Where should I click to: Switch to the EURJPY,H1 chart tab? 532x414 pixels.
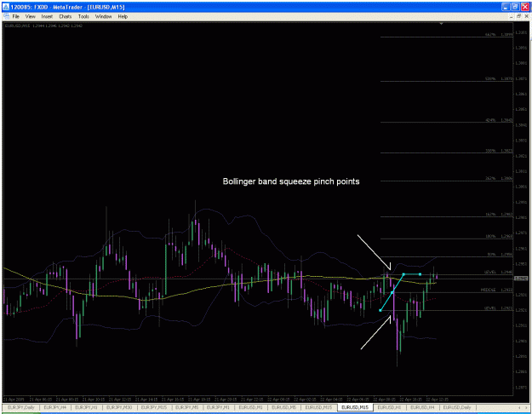[87, 407]
